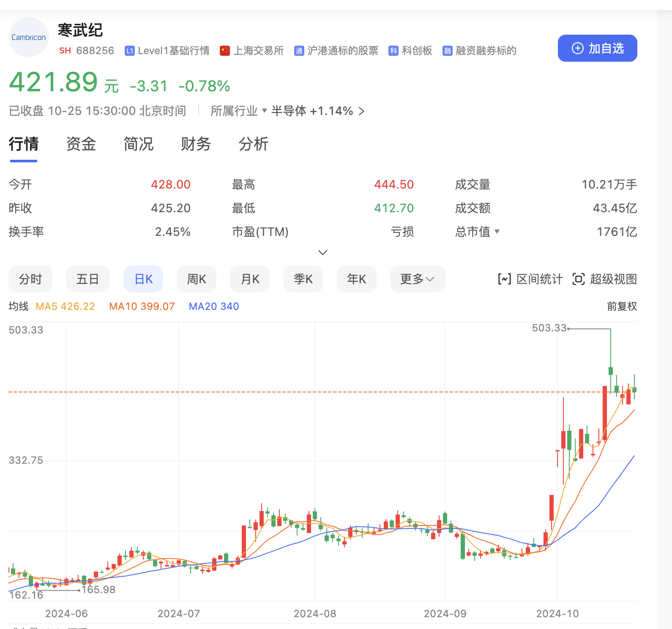Click the 换手率 value 2.45%
The height and width of the screenshot is (629, 672).
(173, 232)
